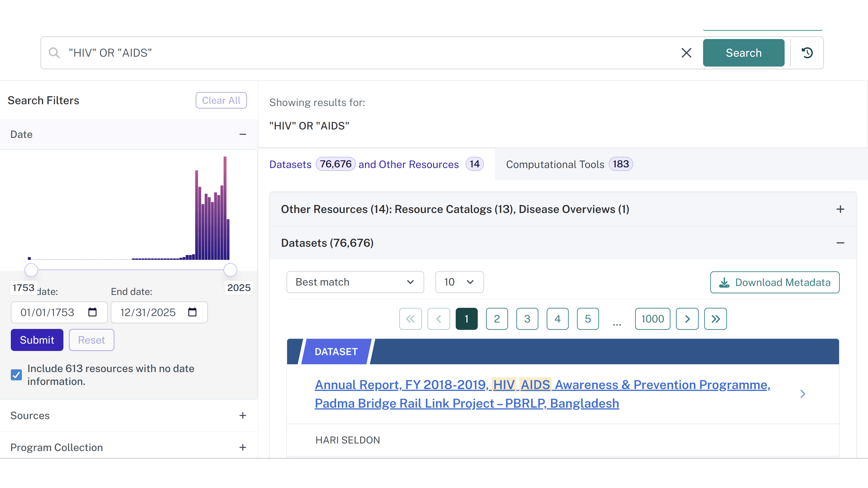Click the Clear All filters button
This screenshot has width=868, height=488.
pyautogui.click(x=221, y=100)
